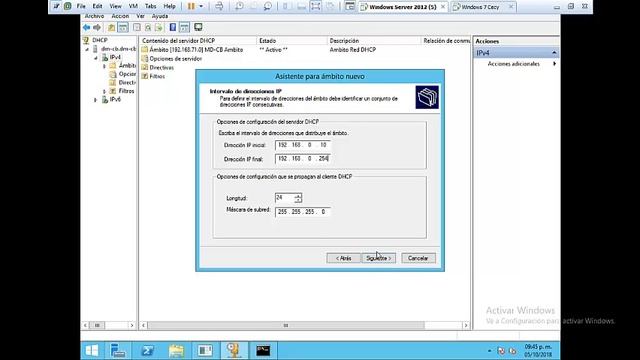Select the IPv4 tree item
Image resolution: width=640 pixels, height=360 pixels.
(x=115, y=58)
